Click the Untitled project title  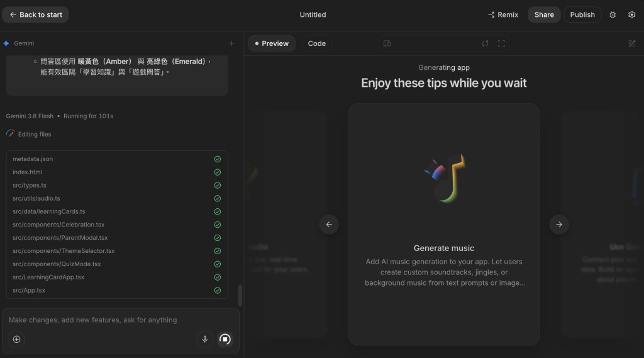point(313,15)
